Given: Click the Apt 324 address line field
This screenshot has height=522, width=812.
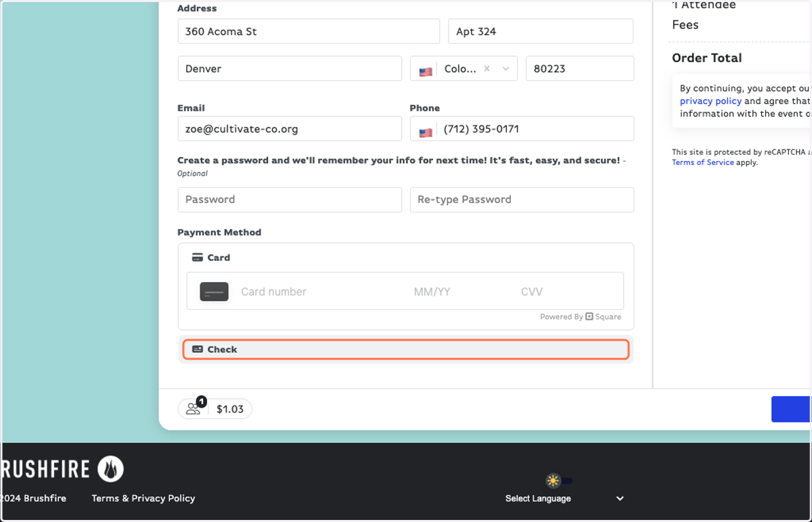Looking at the screenshot, I should 541,32.
